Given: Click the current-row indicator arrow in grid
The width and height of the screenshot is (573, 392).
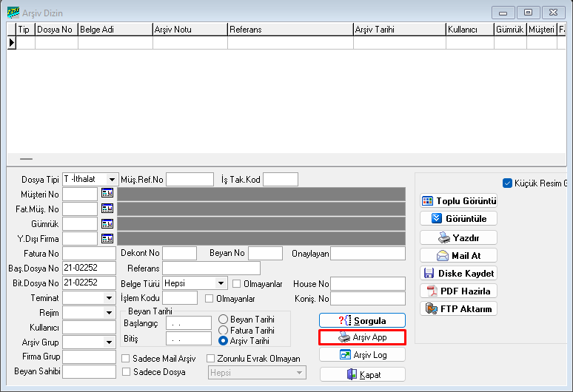Looking at the screenshot, I should pos(11,43).
